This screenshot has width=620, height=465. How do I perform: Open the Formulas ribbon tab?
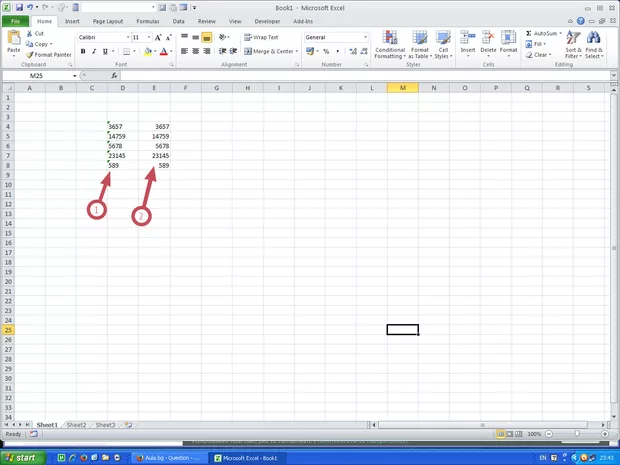145,20
